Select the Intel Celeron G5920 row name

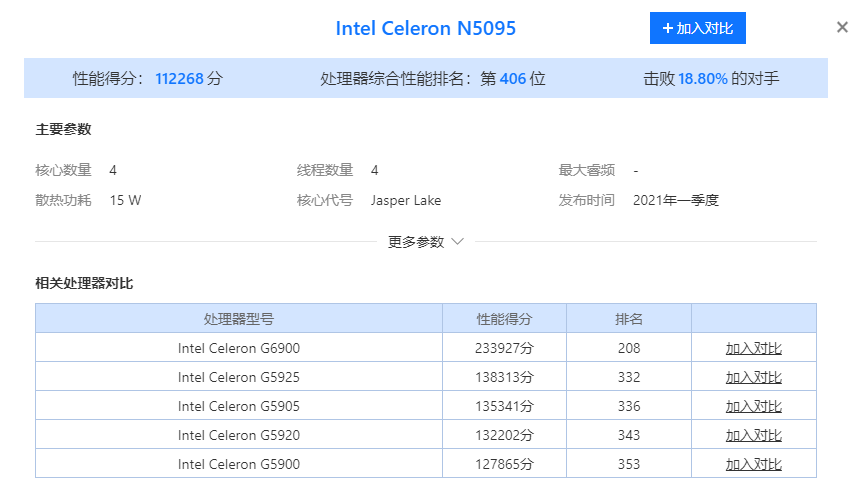pos(239,436)
